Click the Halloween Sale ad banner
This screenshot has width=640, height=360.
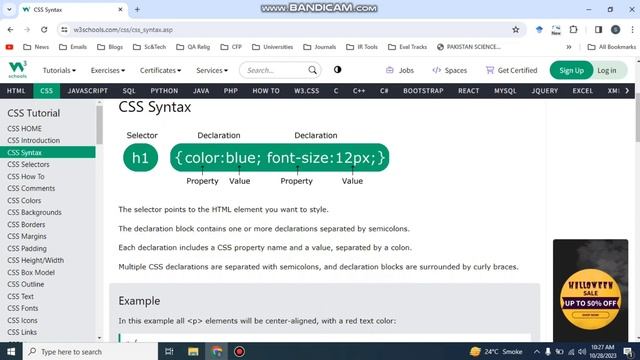point(590,291)
